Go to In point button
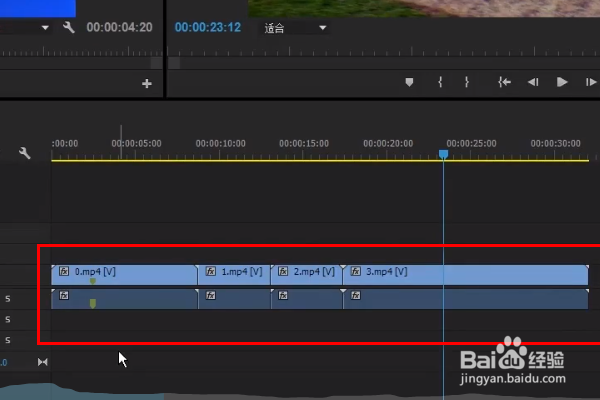 coord(504,82)
